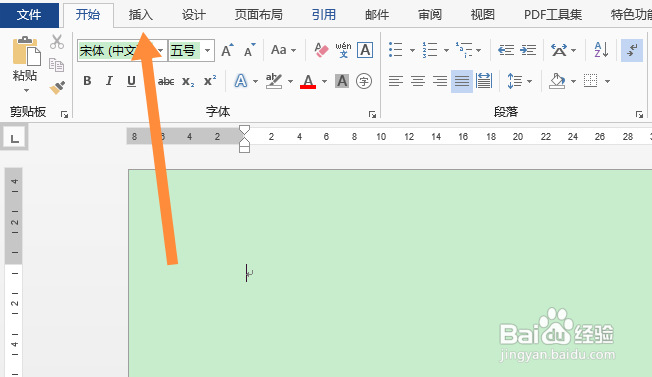This screenshot has width=652, height=377.
Task: Apply distributed alignment to the paragraph
Action: 484,81
